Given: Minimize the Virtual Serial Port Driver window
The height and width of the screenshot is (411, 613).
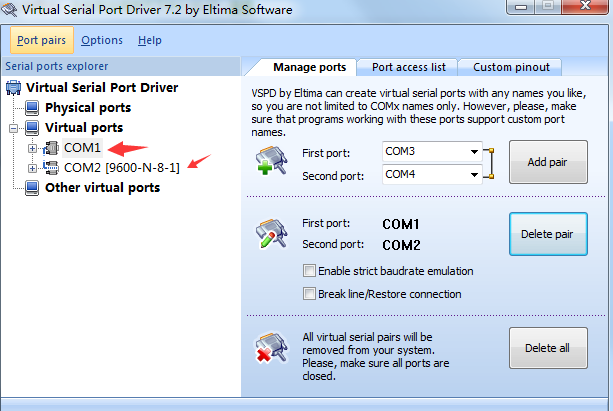Looking at the screenshot, I should 521,6.
